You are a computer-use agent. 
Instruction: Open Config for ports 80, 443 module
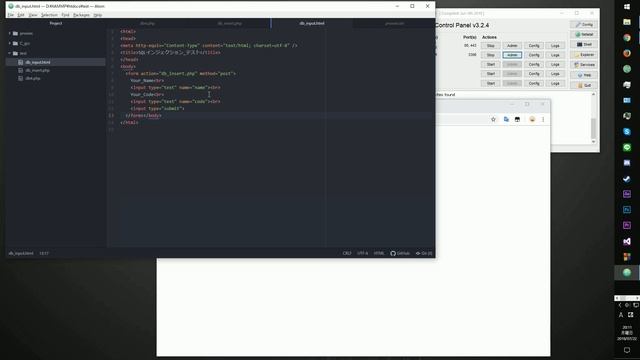click(x=534, y=46)
